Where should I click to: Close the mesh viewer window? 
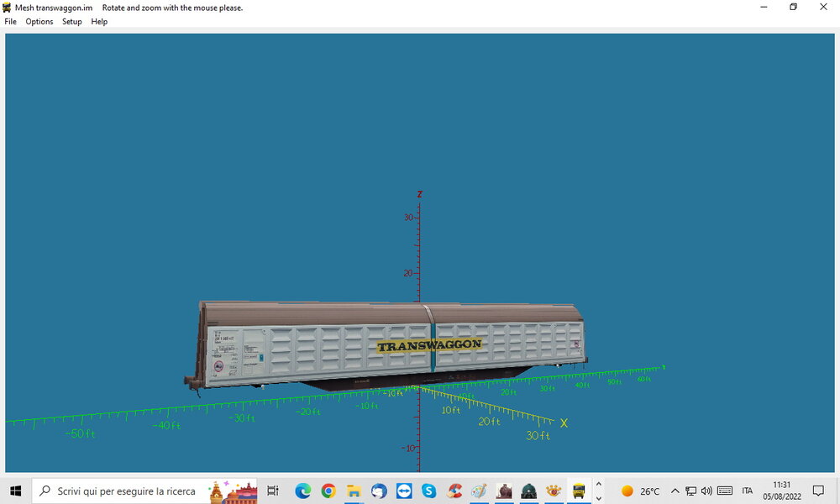[823, 7]
